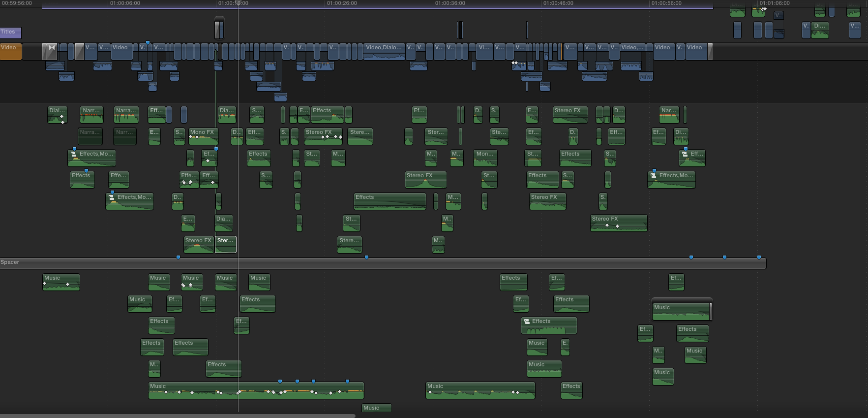The image size is (868, 418).
Task: Select the bright Narr... clip with orange peaks
Action: pos(91,115)
